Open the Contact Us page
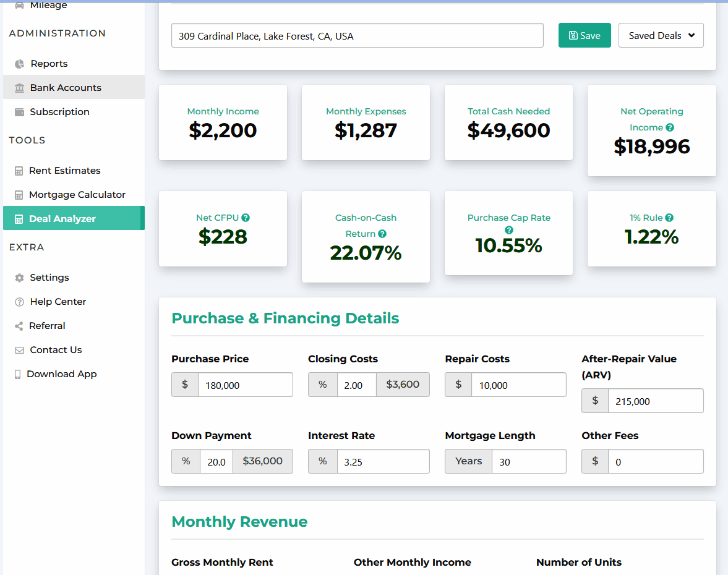The image size is (728, 575). pos(56,350)
